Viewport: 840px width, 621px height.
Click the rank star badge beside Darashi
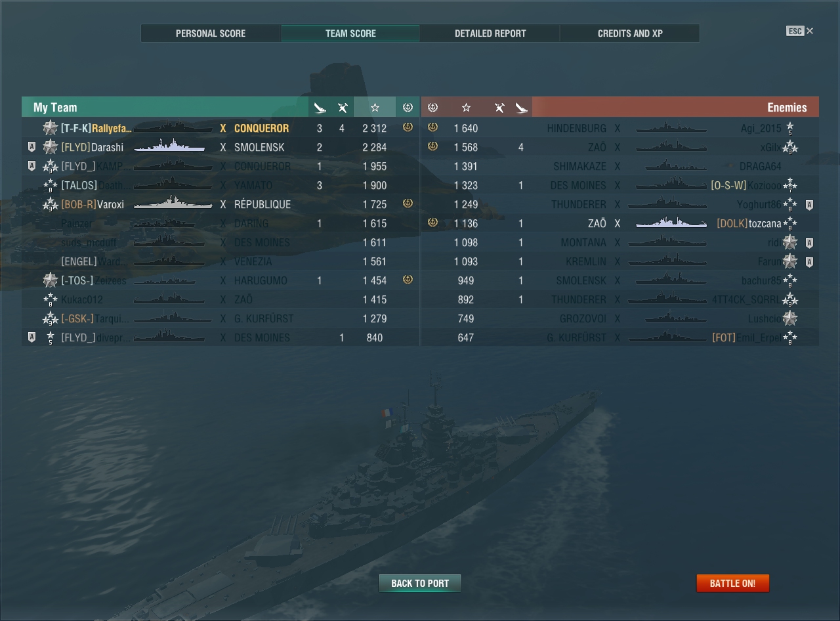[x=51, y=147]
